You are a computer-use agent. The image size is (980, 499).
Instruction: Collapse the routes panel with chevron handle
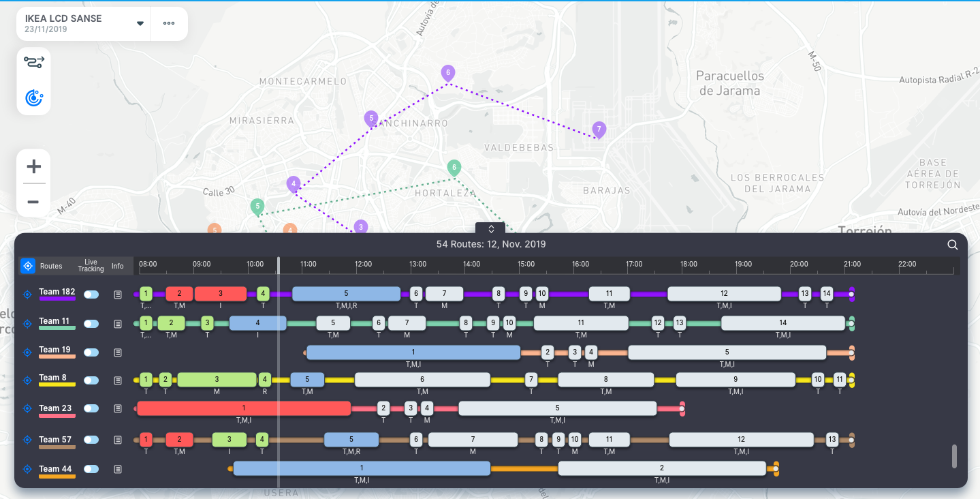[490, 229]
